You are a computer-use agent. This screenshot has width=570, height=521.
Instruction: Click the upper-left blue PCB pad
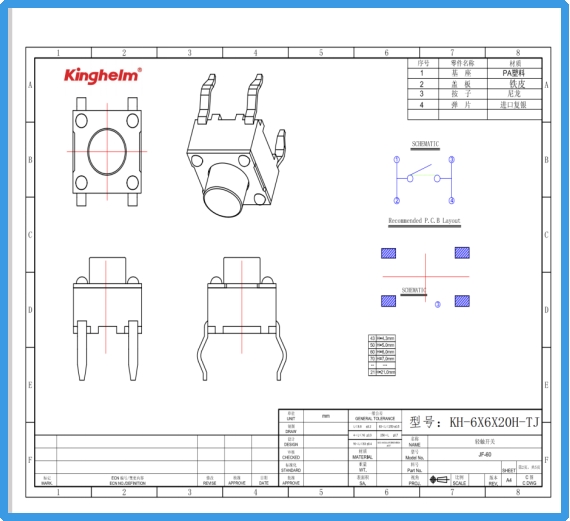tap(388, 253)
